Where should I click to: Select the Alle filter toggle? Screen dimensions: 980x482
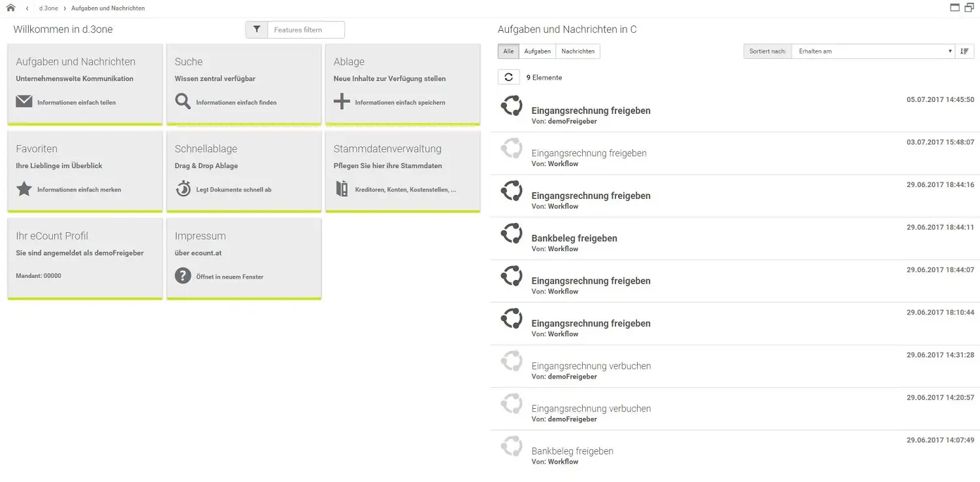pyautogui.click(x=508, y=51)
